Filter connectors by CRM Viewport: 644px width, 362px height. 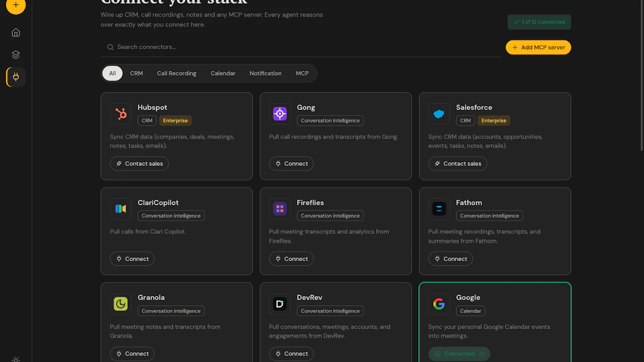[x=136, y=74]
